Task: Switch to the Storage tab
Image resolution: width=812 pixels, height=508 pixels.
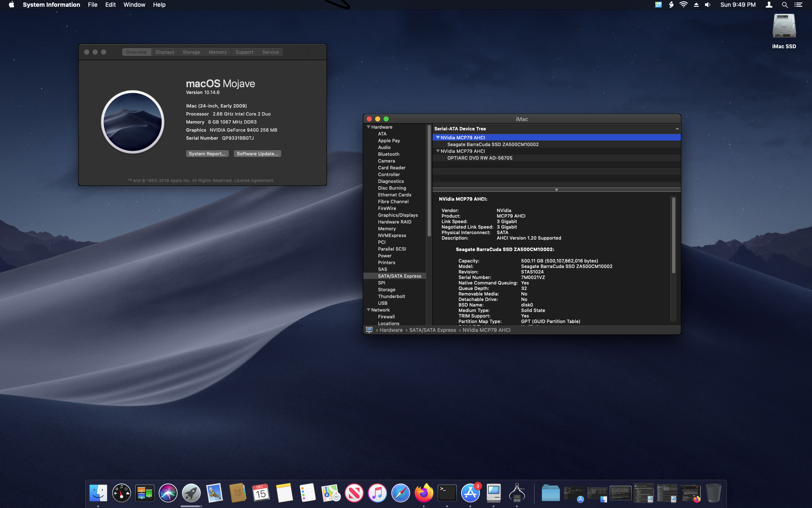Action: click(x=191, y=52)
